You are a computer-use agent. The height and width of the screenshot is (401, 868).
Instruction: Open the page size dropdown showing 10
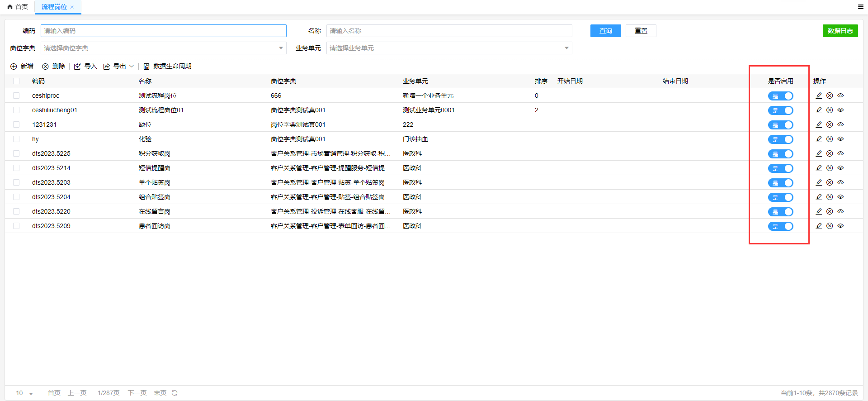click(x=24, y=393)
